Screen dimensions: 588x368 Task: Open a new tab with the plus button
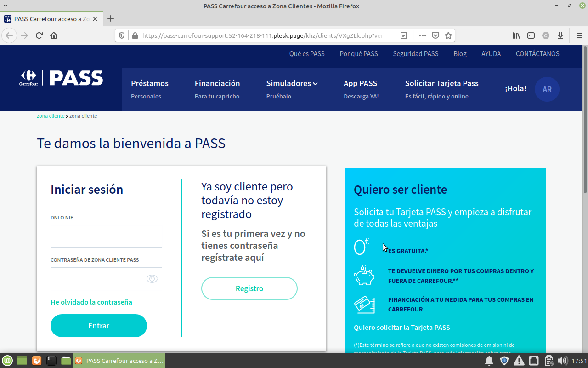[x=110, y=19]
